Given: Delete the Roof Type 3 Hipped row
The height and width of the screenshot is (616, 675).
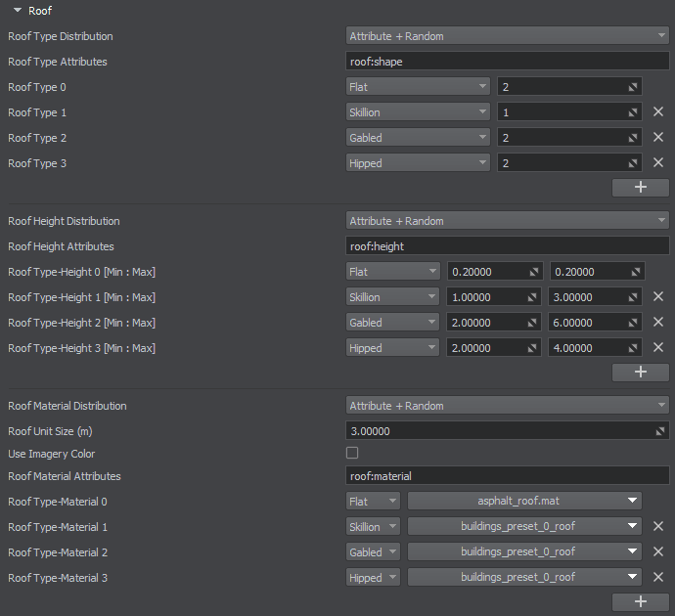Looking at the screenshot, I should pos(658,163).
